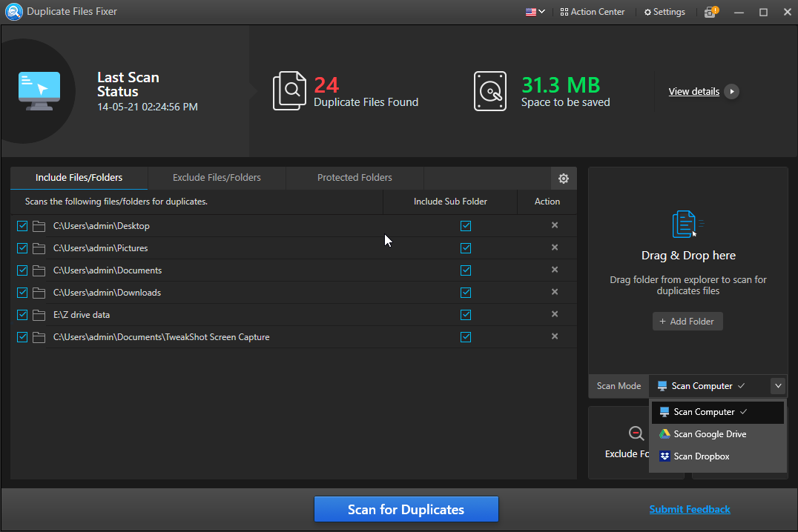Select the Scan Google Drive option
The image size is (798, 532).
(x=709, y=434)
